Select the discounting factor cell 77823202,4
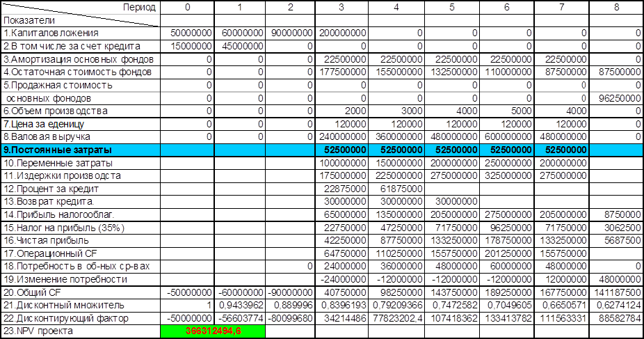 [396, 319]
